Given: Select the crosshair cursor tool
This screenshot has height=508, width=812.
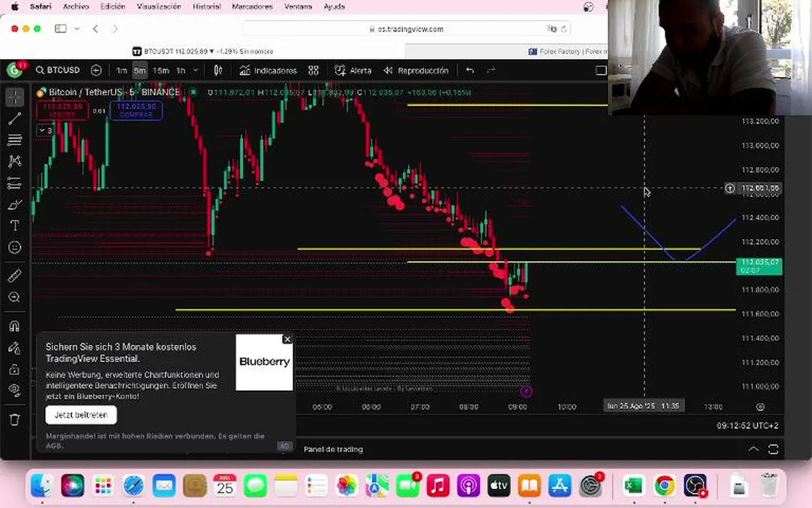Looking at the screenshot, I should [x=15, y=97].
